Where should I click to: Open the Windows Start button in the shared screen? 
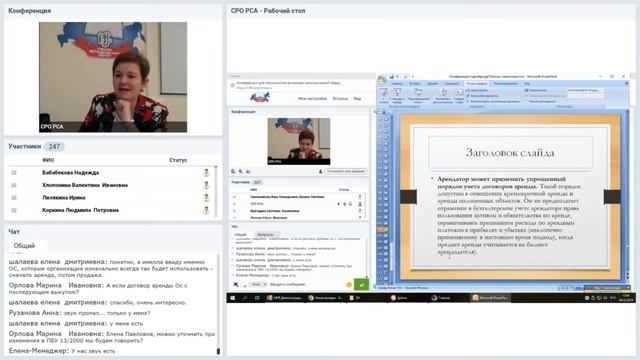(x=233, y=298)
